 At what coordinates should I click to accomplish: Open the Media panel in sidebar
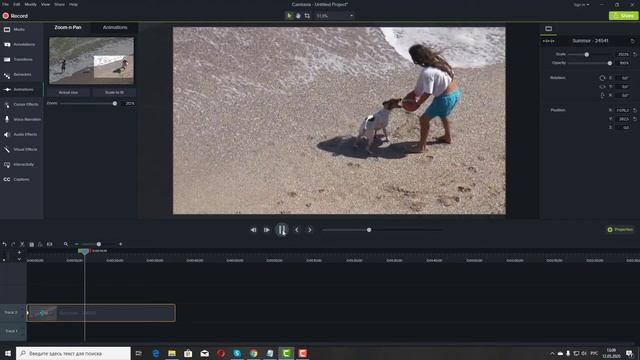coord(21,29)
